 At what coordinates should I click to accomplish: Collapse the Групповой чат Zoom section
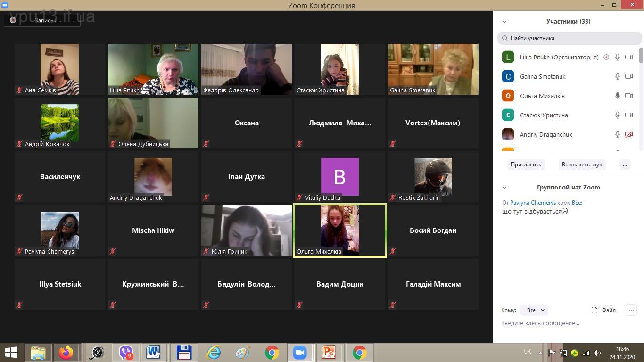click(x=504, y=188)
